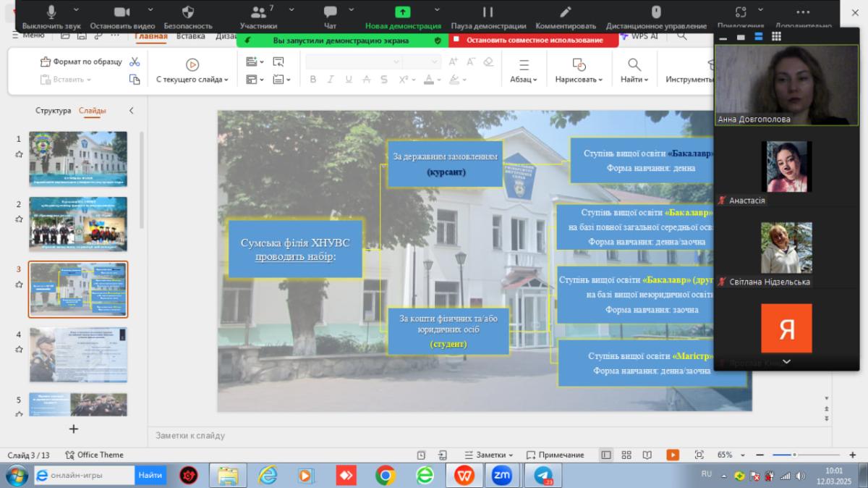This screenshot has height=488, width=868.
Task: Start slideshow with orange play button
Action: click(673, 455)
